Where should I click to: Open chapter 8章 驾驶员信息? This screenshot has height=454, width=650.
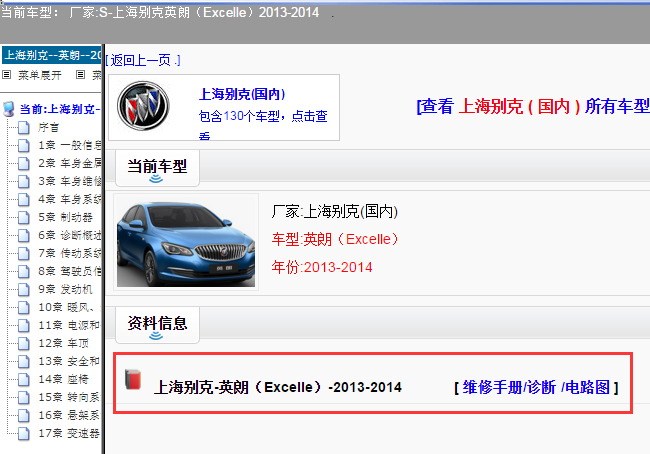[70, 271]
